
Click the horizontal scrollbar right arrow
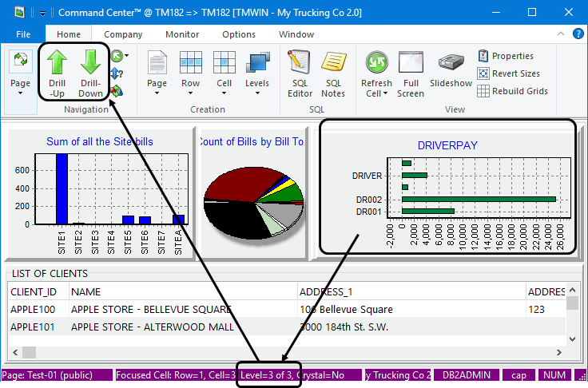click(559, 352)
